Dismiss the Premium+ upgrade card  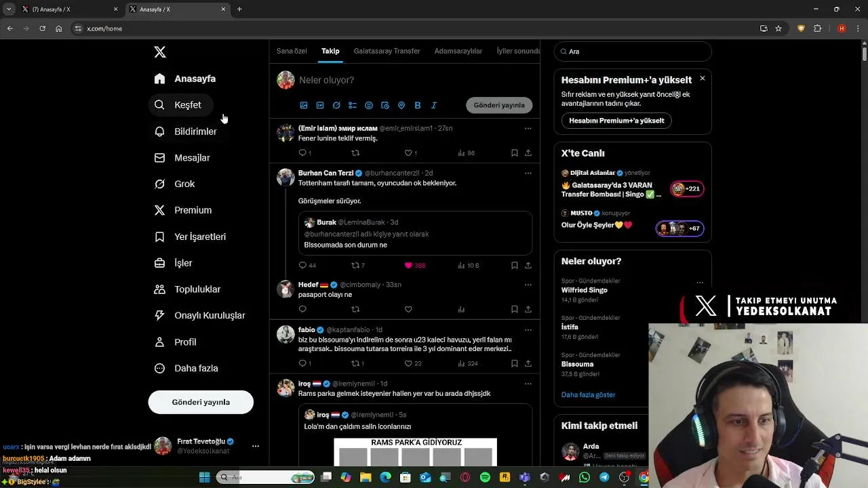(702, 79)
